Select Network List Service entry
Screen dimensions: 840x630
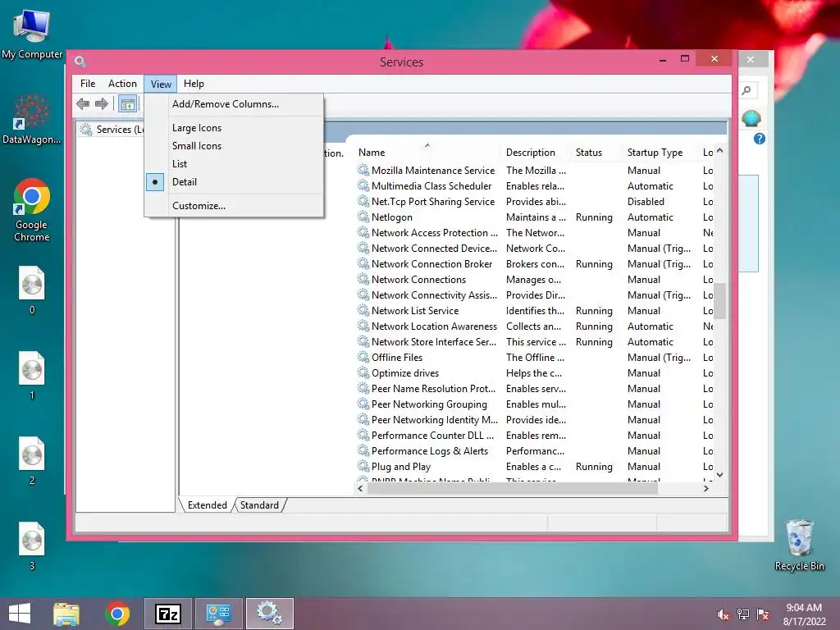[534, 311]
